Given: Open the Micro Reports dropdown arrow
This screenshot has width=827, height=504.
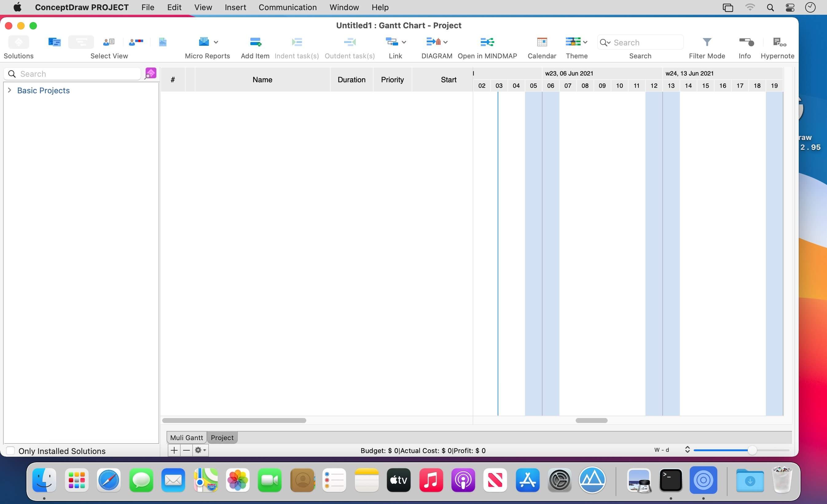Looking at the screenshot, I should [216, 42].
